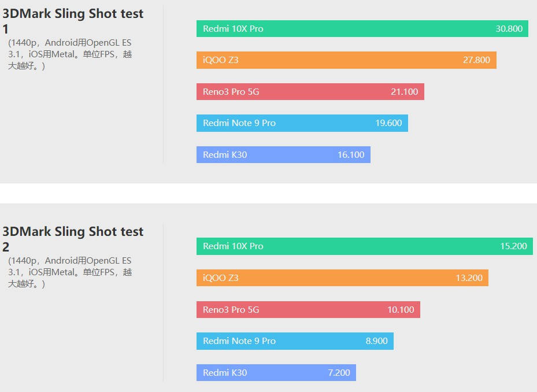Click the 3DMark Sling Shot test 1 heading
Screen dimensions: 537x392
73,21
